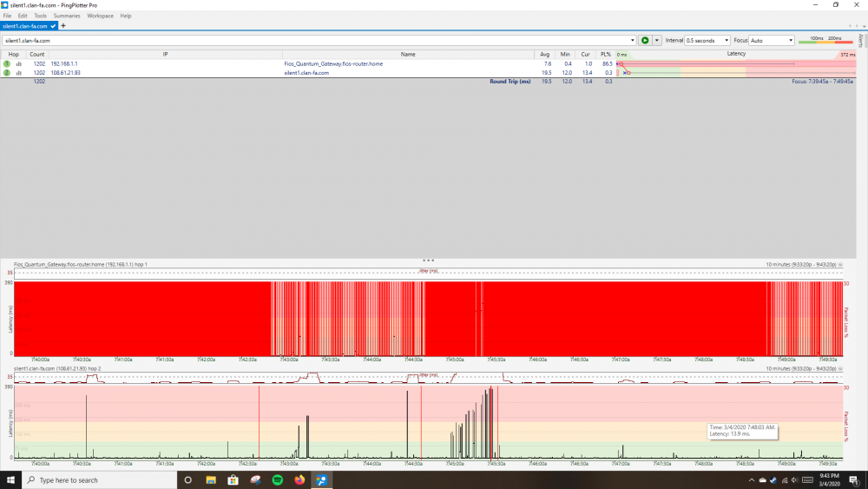The height and width of the screenshot is (489, 868).
Task: Click the Hop column header
Action: [13, 54]
